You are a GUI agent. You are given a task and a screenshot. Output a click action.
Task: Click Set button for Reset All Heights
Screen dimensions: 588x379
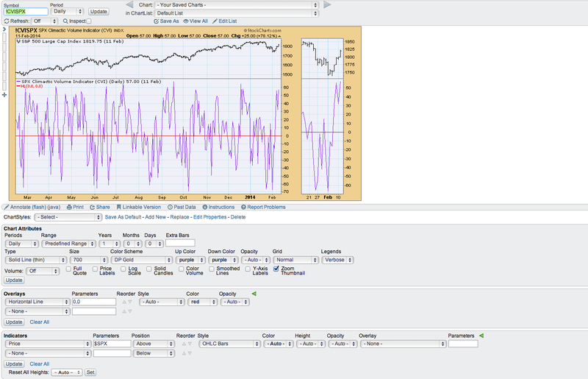pyautogui.click(x=90, y=372)
